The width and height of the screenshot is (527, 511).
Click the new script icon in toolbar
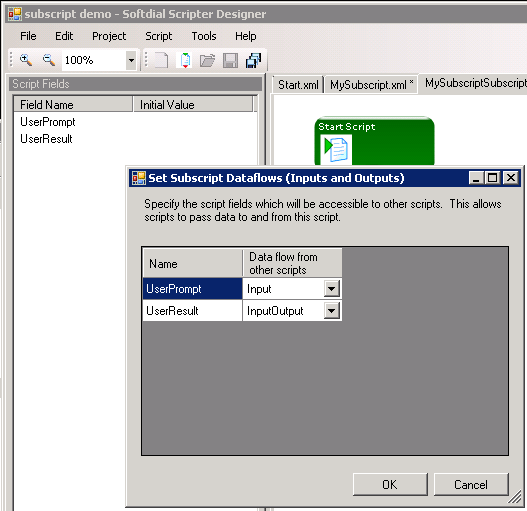pos(185,61)
